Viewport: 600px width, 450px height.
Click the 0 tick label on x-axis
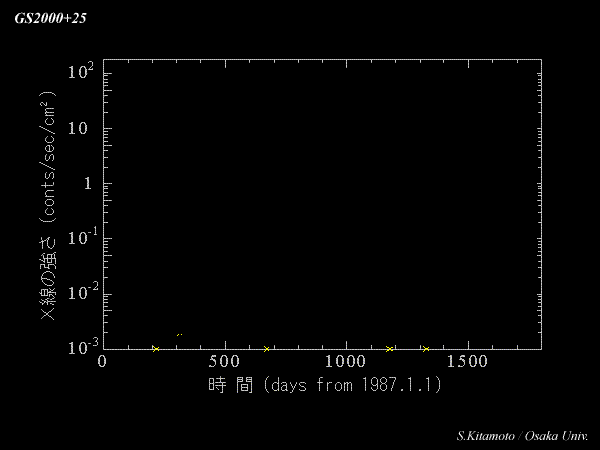[x=103, y=362]
